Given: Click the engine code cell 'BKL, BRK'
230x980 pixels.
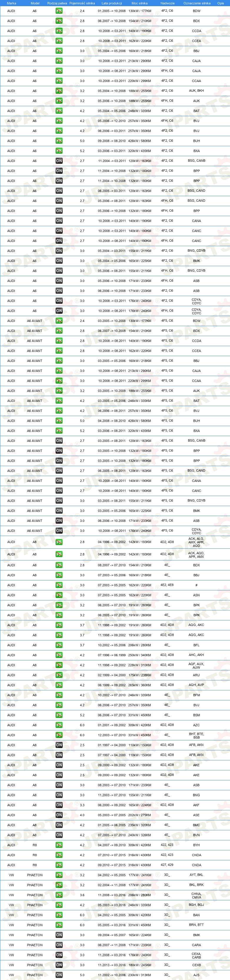Looking at the screenshot, I should [196, 885].
